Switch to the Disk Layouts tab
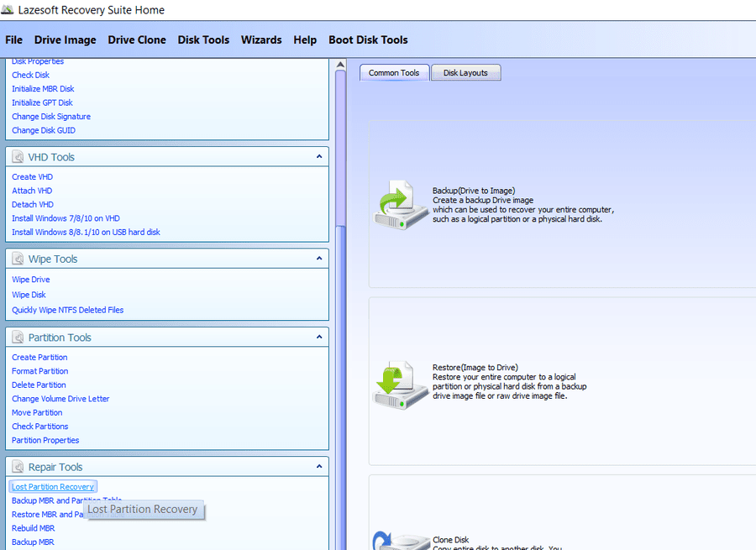756x550 pixels. 465,73
